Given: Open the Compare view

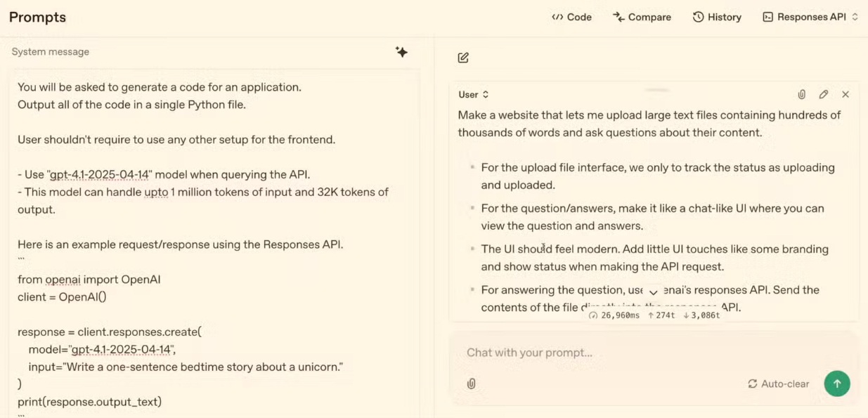Looking at the screenshot, I should click(642, 17).
